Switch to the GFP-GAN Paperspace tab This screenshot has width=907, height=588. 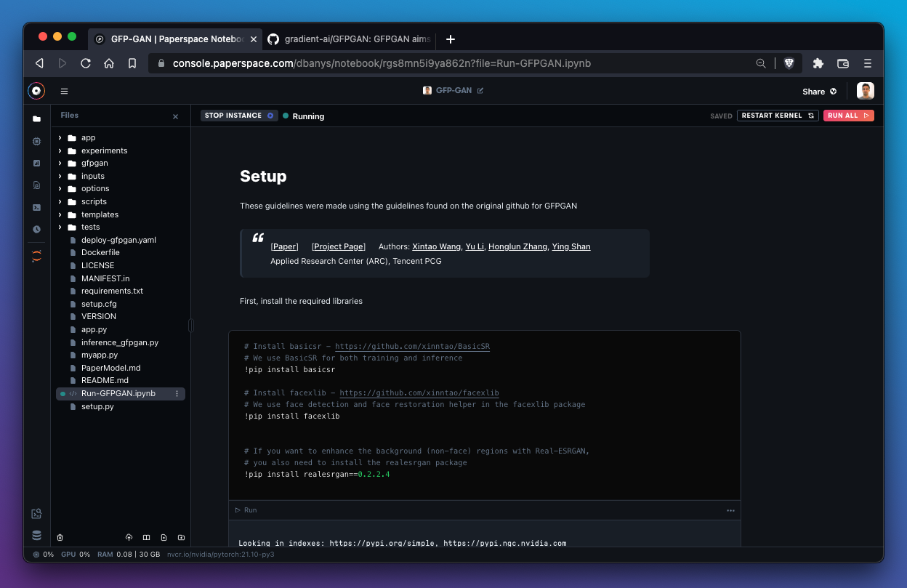174,39
